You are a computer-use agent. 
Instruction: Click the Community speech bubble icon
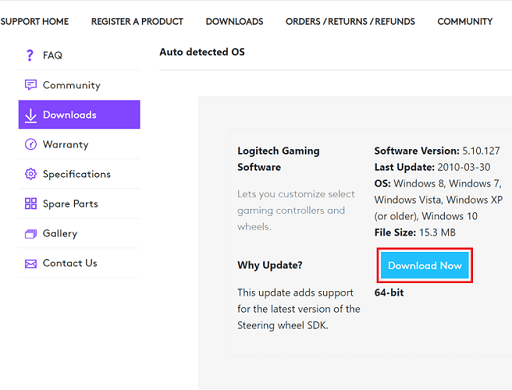(31, 85)
